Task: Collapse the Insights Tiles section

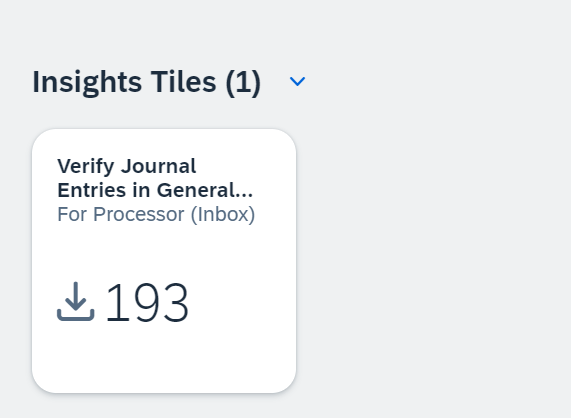Action: click(x=297, y=81)
